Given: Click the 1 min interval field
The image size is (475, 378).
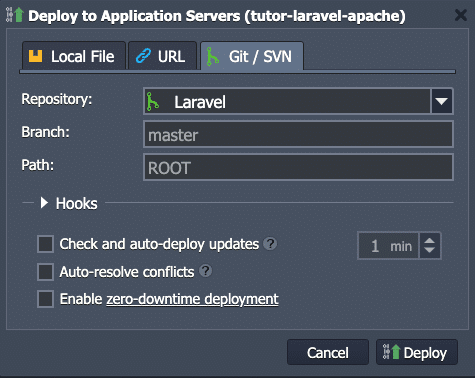Looking at the screenshot, I should point(388,246).
